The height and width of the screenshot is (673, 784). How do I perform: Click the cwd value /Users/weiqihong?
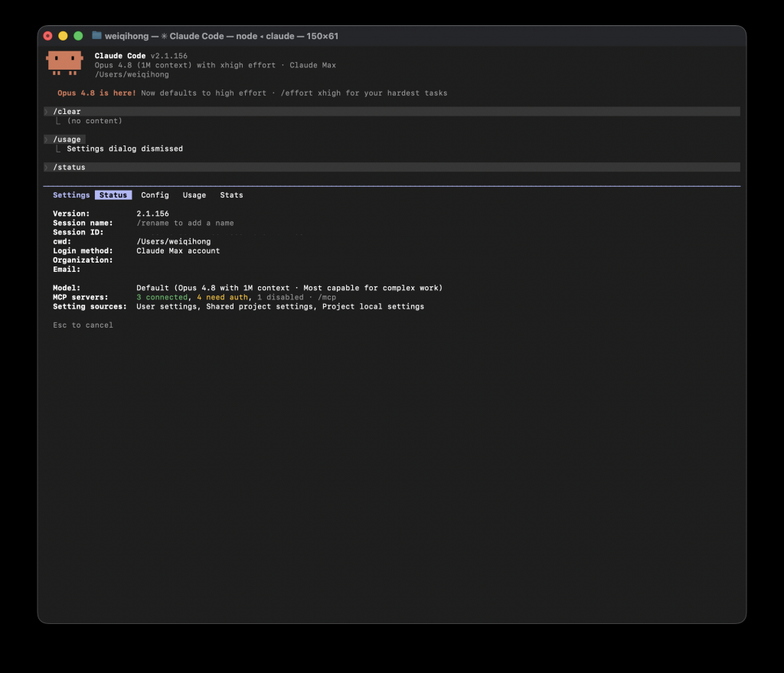[x=174, y=241]
